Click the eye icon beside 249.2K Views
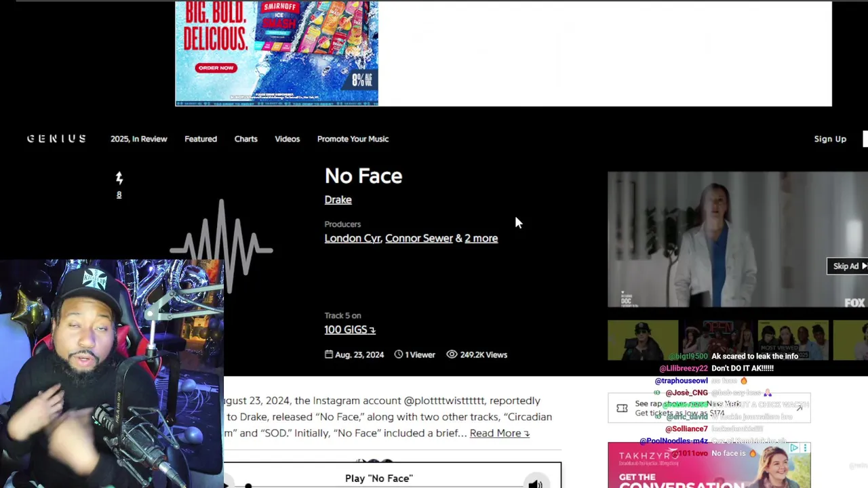 click(x=452, y=354)
